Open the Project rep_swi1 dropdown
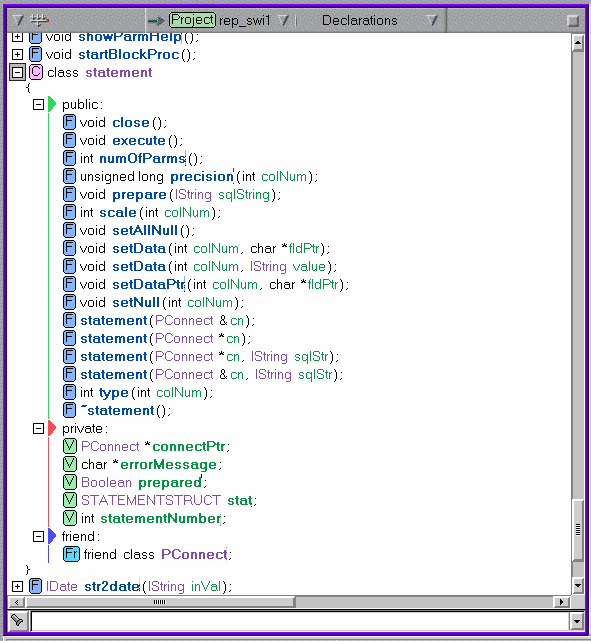 click(283, 20)
